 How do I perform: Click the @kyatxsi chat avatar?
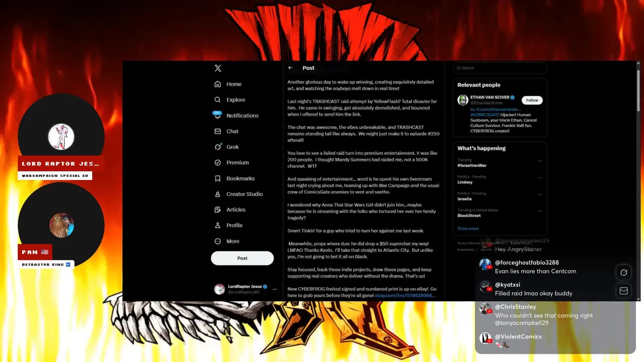pyautogui.click(x=486, y=287)
